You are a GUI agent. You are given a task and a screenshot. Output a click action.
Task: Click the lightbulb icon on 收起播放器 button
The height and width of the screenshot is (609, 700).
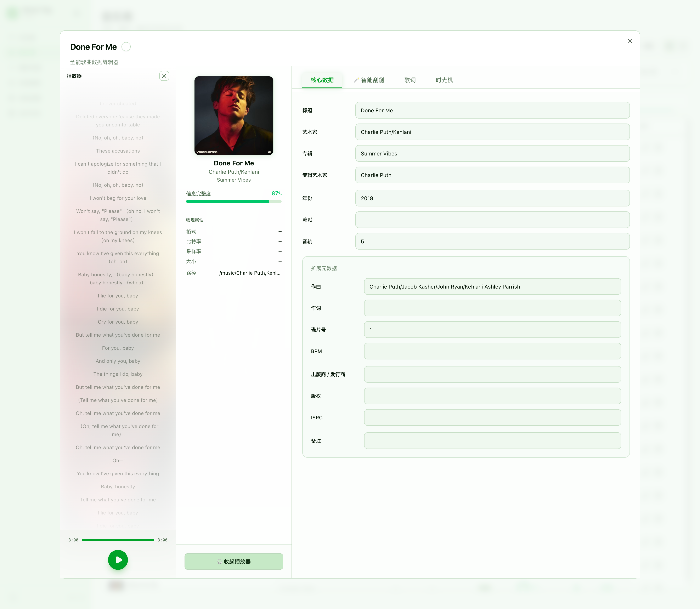pyautogui.click(x=220, y=561)
